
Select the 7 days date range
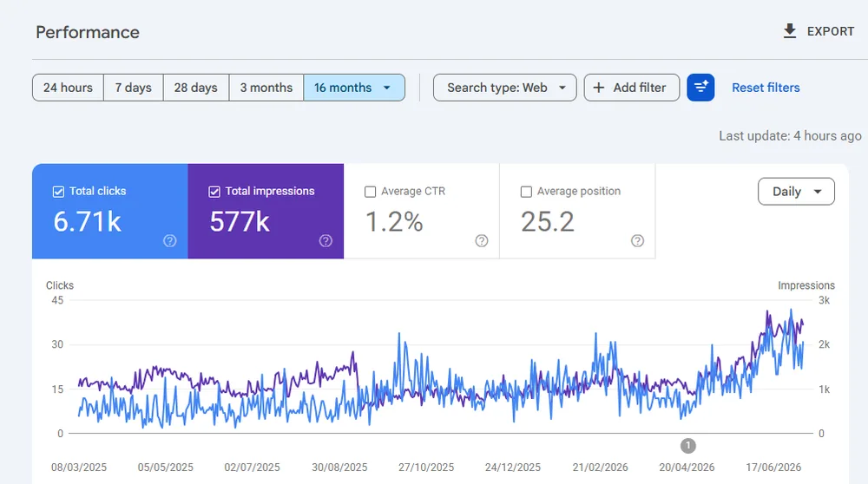(x=134, y=88)
